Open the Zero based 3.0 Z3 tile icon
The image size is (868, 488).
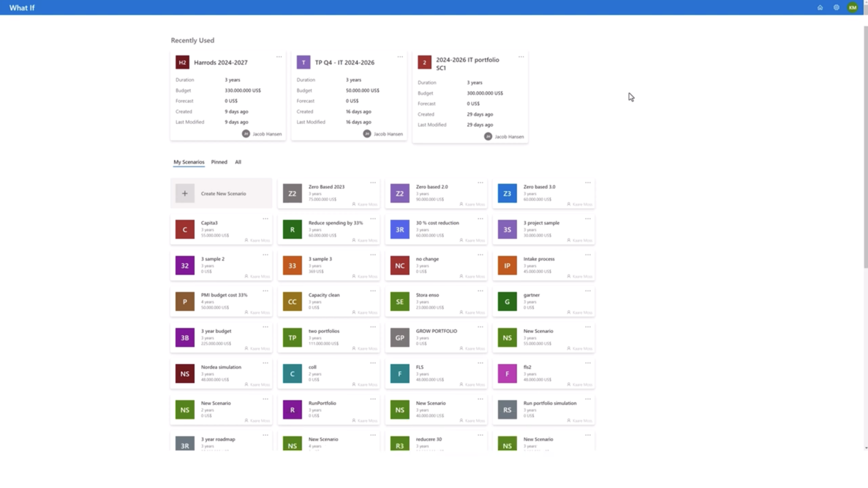[507, 194]
